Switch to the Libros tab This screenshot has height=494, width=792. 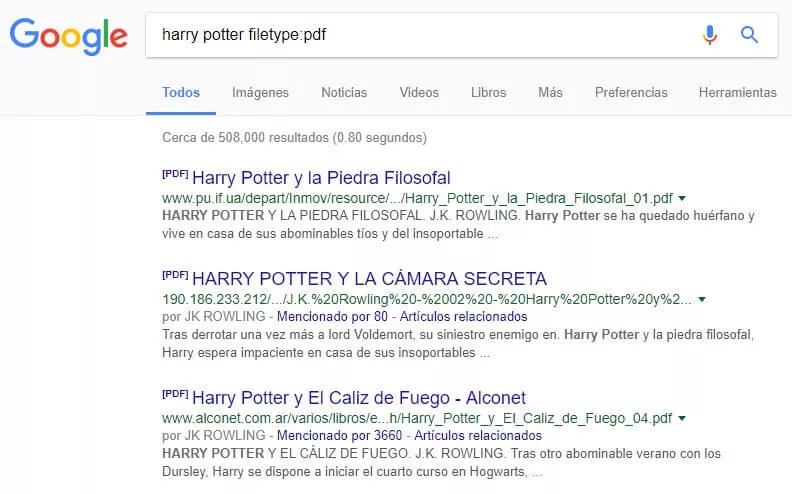pyautogui.click(x=488, y=92)
